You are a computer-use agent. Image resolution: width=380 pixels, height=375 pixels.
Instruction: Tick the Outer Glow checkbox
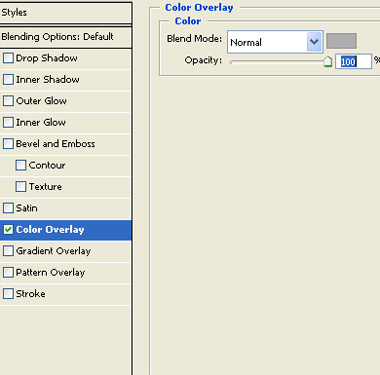[x=8, y=101]
